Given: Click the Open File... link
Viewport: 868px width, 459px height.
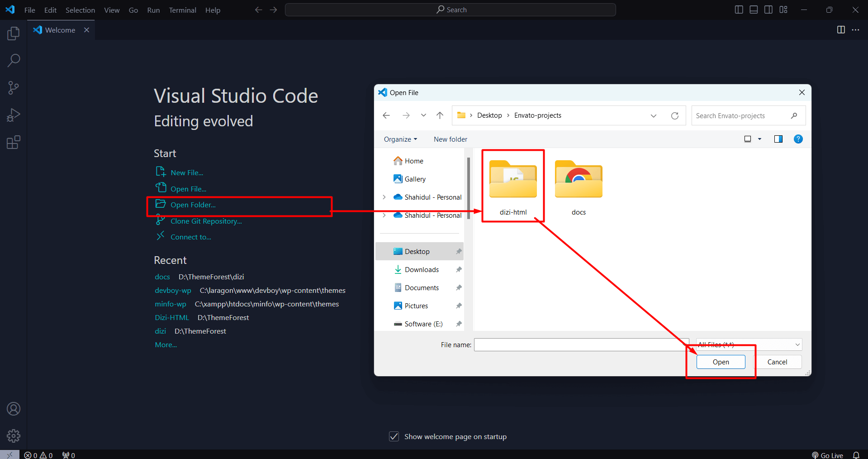Looking at the screenshot, I should 188,189.
